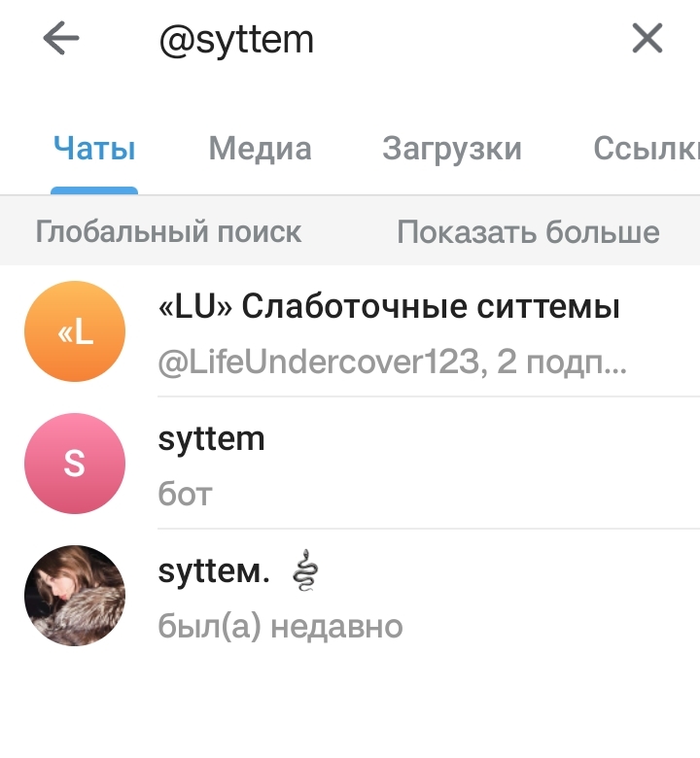Open the Медиа tab
700x758 pixels.
click(260, 148)
